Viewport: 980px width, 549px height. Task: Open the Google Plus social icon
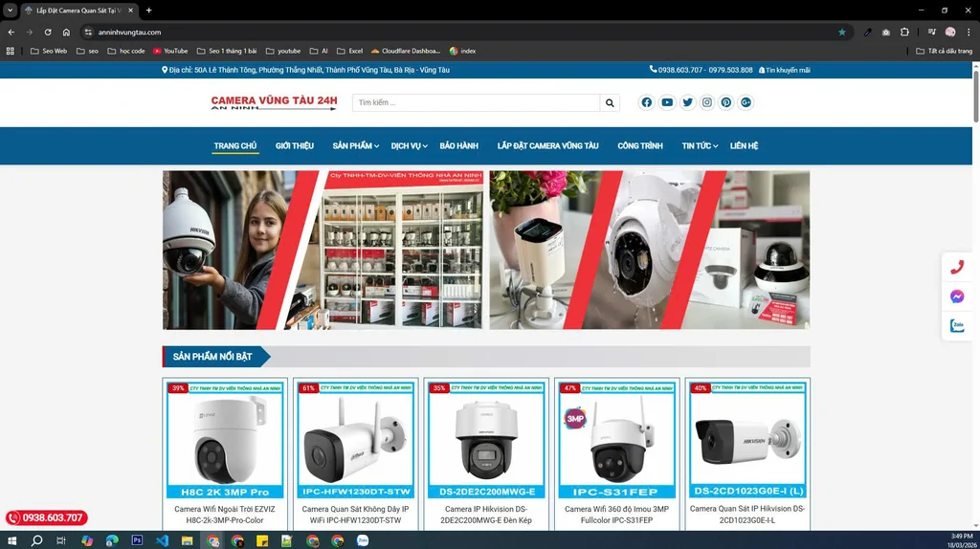pos(746,102)
